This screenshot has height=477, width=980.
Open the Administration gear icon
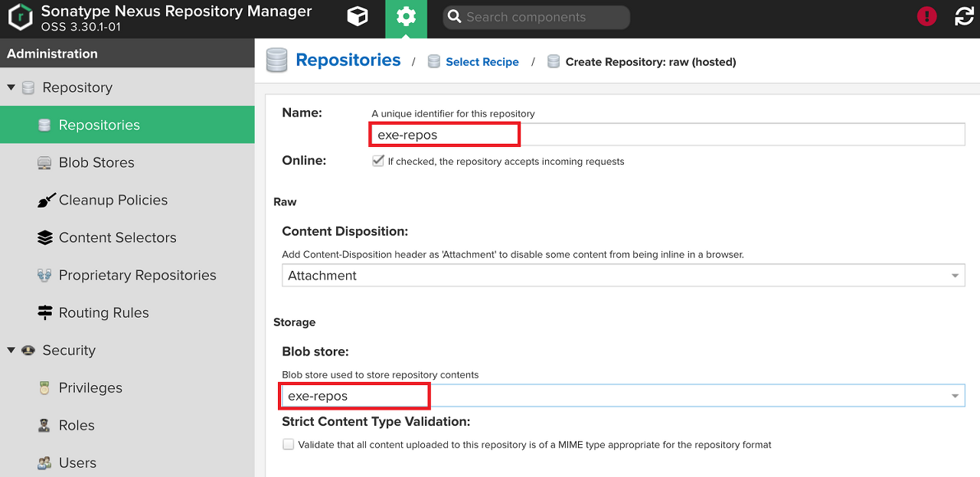coord(407,17)
